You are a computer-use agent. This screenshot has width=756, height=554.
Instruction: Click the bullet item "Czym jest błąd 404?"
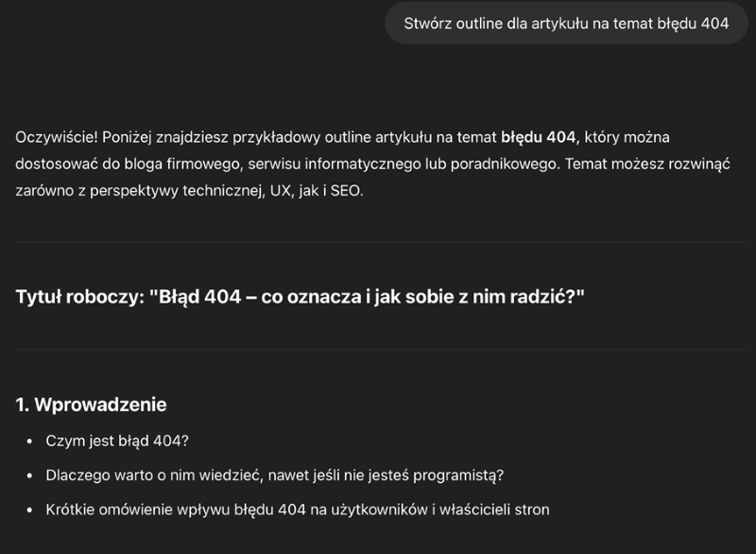117,441
